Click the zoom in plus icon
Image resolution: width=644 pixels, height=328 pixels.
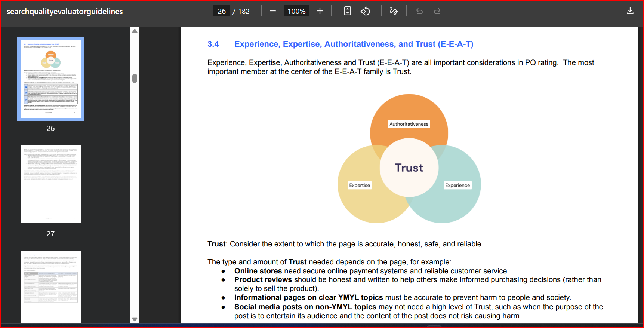[320, 11]
